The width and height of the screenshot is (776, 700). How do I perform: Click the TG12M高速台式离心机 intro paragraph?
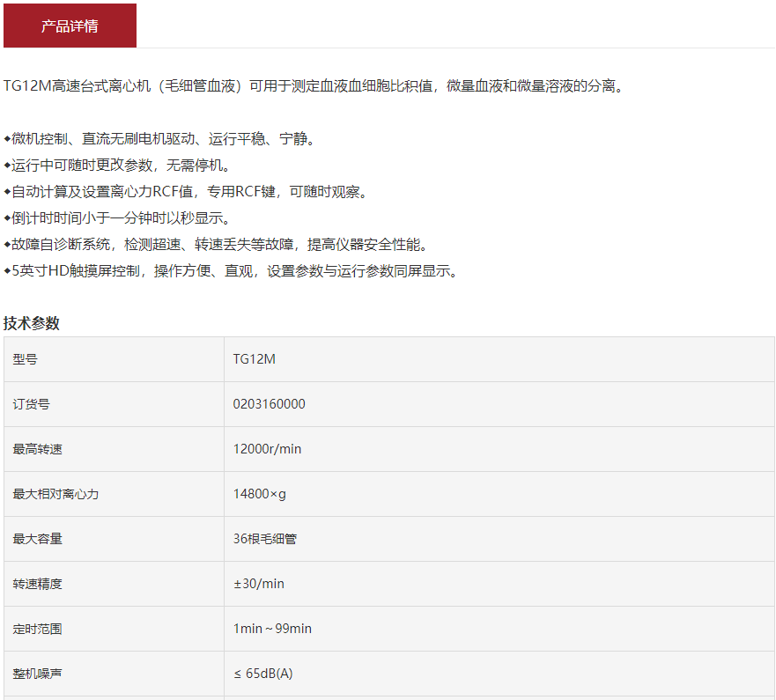coord(314,86)
